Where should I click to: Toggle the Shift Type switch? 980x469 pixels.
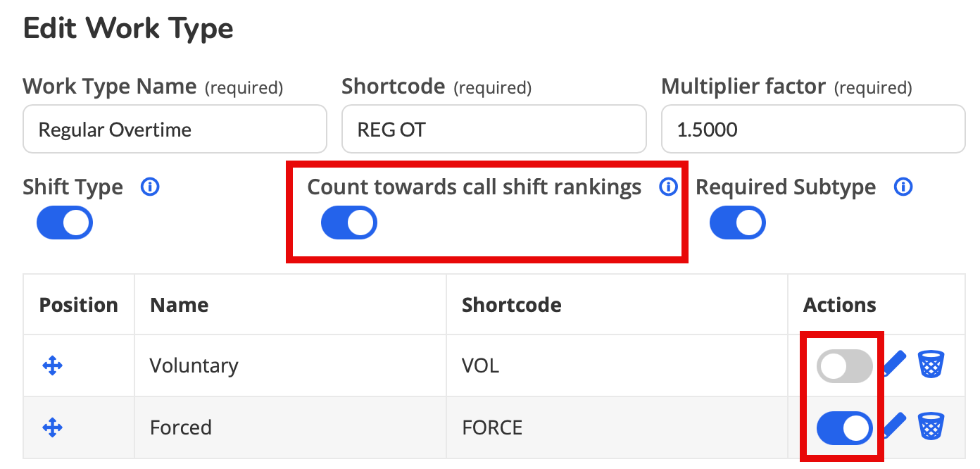point(65,223)
